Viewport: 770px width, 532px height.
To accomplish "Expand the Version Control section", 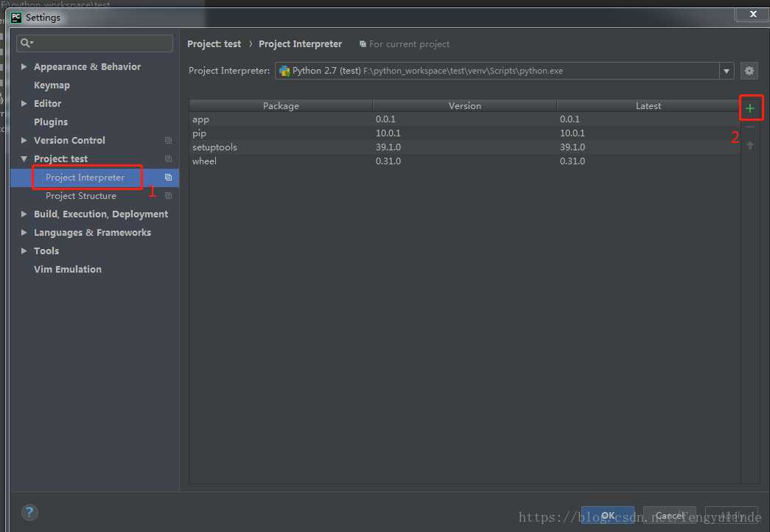I will tap(24, 140).
